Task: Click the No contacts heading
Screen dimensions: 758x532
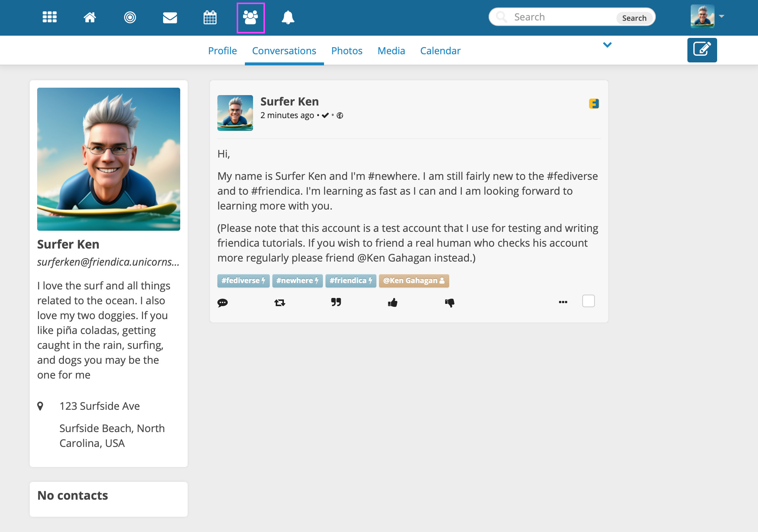Action: tap(72, 495)
